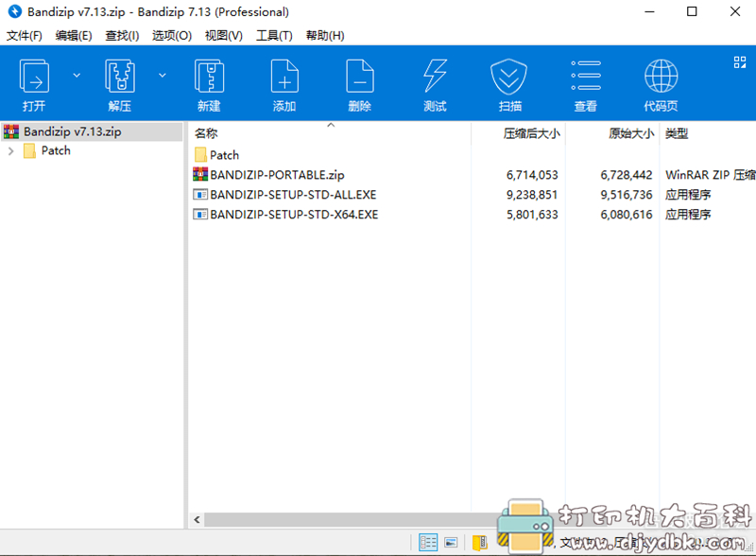Viewport: 756px width, 556px height.
Task: Open the 视图(V) menu
Action: click(x=224, y=36)
